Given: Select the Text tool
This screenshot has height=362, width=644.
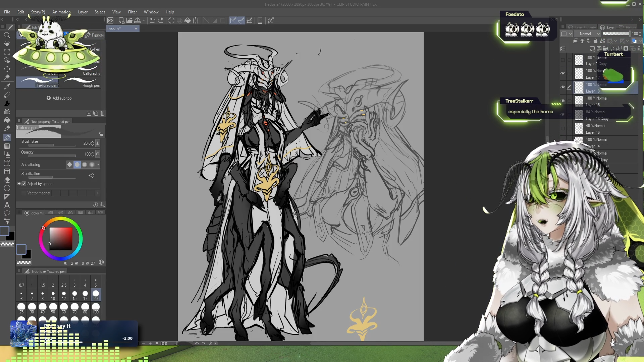Looking at the screenshot, I should 7,205.
